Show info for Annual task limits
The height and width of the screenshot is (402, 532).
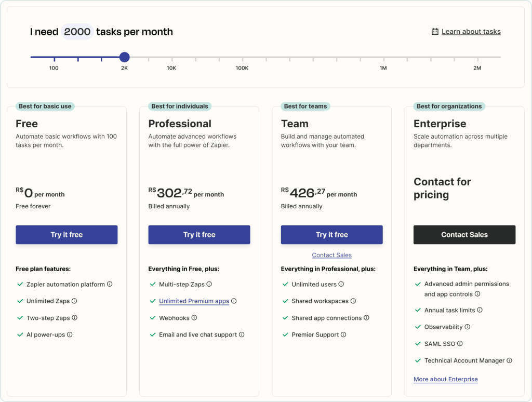[480, 310]
